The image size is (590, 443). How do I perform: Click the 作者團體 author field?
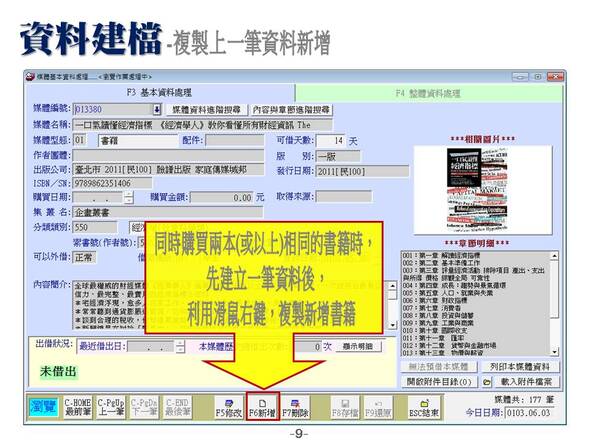(x=168, y=155)
